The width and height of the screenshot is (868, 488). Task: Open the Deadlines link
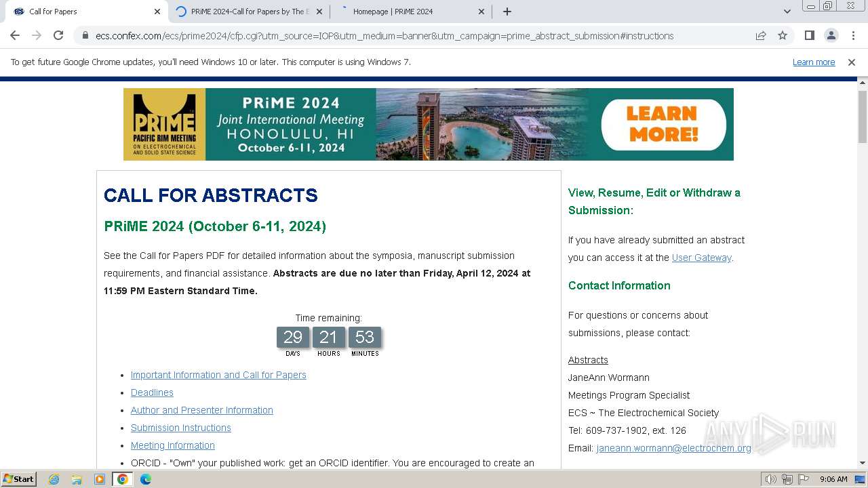coord(152,392)
